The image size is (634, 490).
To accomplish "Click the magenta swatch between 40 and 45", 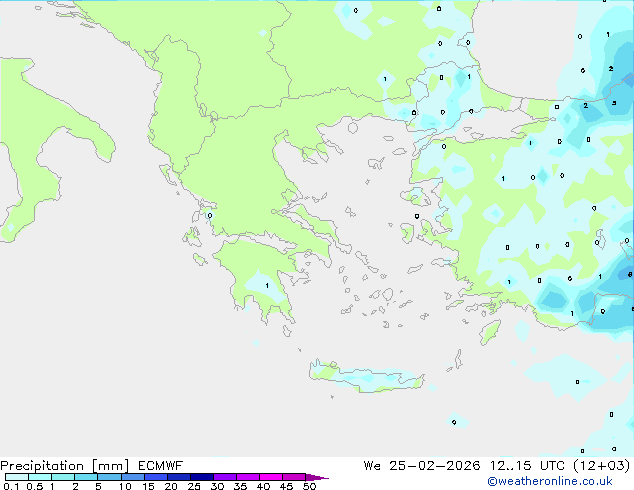I will (271, 477).
